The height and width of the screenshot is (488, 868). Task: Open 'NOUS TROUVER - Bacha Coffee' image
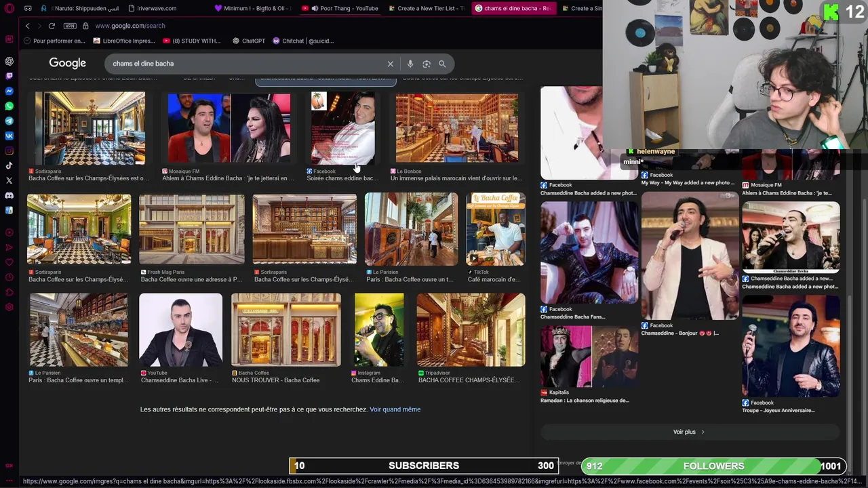(286, 330)
